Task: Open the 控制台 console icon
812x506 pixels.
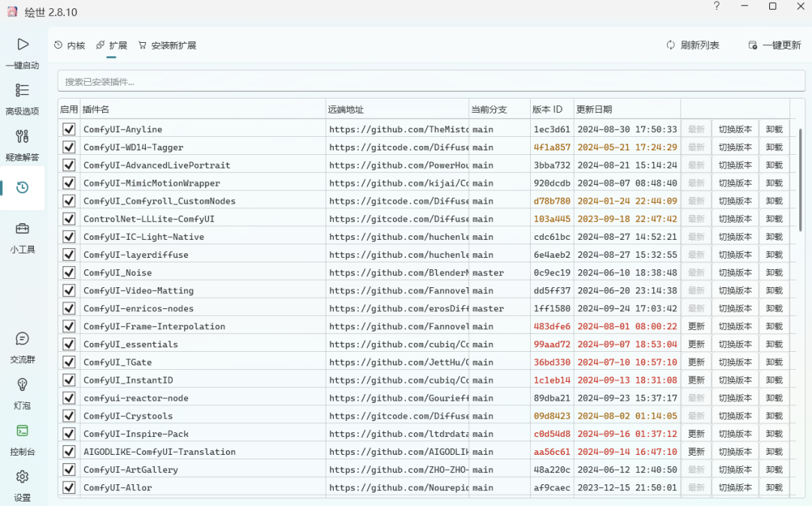Action: 23,431
